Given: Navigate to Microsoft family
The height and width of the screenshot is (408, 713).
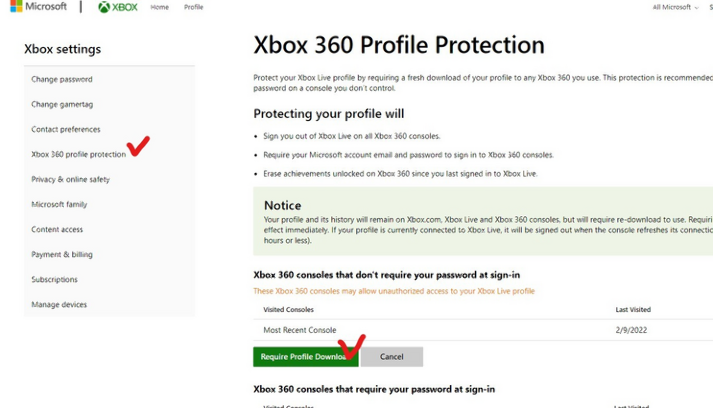Looking at the screenshot, I should (x=59, y=204).
